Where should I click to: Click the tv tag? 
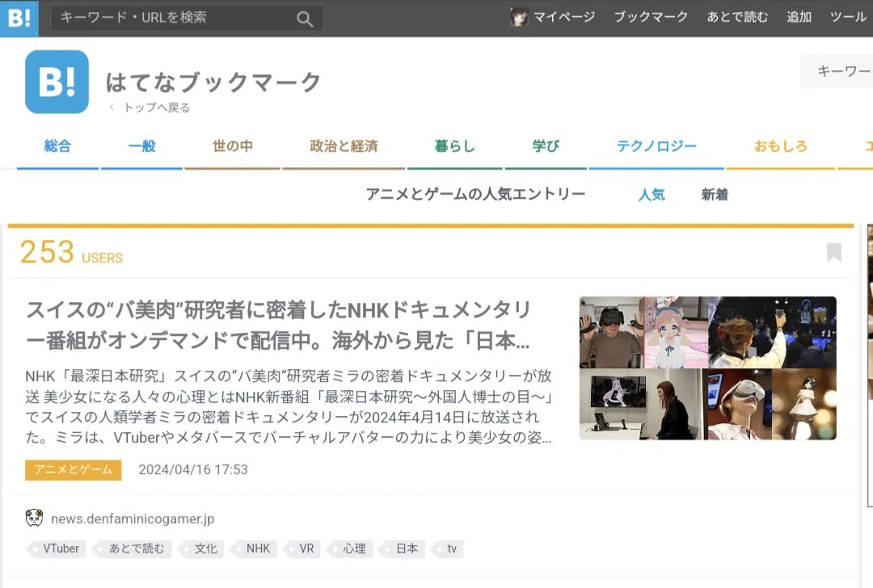coord(449,549)
